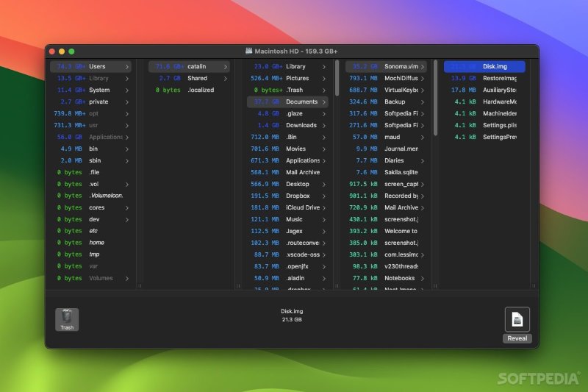
Task: Select the Mail Archive row at 568.1 MB
Action: point(287,172)
